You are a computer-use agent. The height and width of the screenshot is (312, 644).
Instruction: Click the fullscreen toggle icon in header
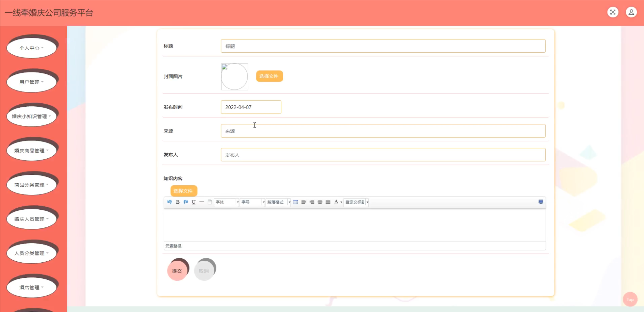613,12
